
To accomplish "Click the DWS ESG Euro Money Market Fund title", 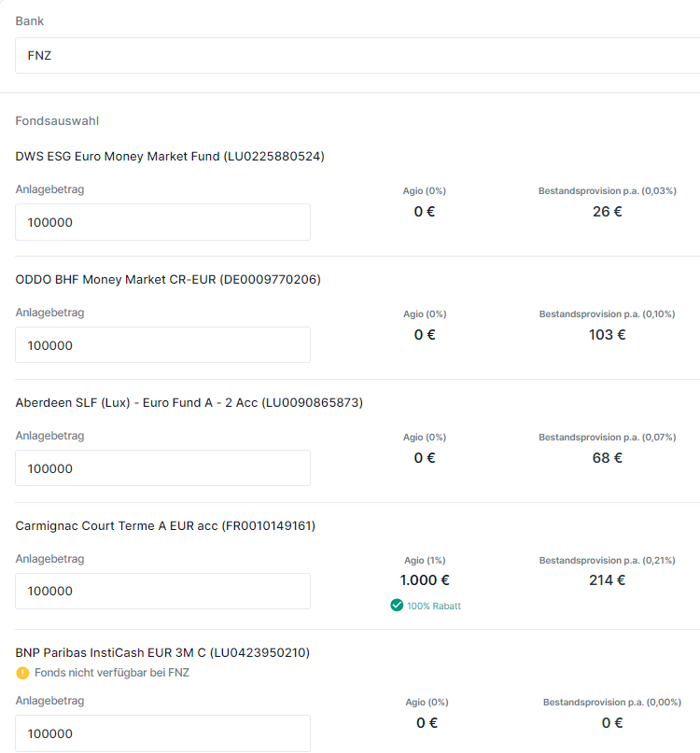I will (x=170, y=157).
